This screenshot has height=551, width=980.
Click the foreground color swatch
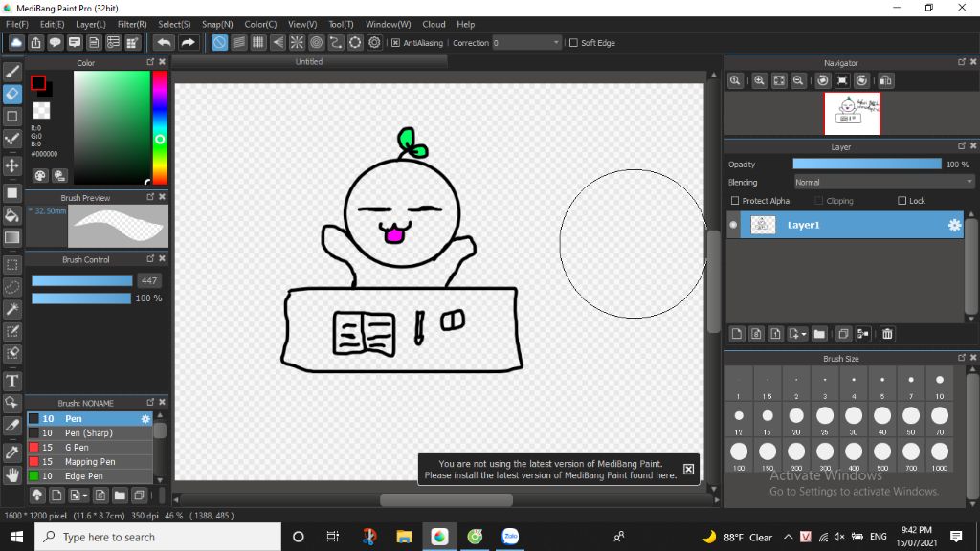(x=38, y=82)
